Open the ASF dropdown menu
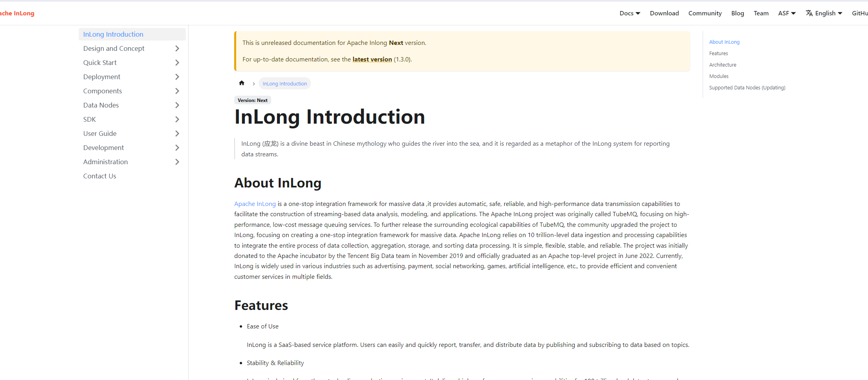 (x=787, y=13)
